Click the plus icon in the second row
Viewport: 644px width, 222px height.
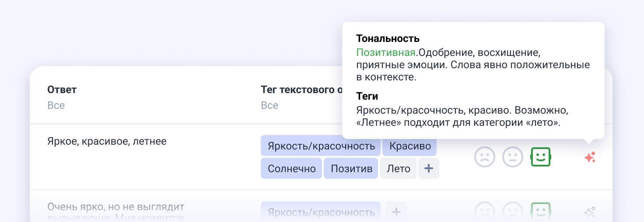[x=396, y=212]
